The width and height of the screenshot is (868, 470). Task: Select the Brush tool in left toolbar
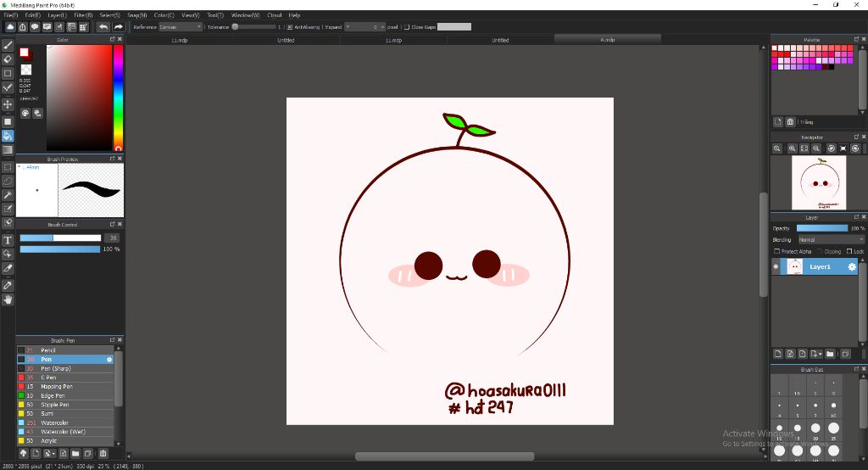(x=8, y=46)
